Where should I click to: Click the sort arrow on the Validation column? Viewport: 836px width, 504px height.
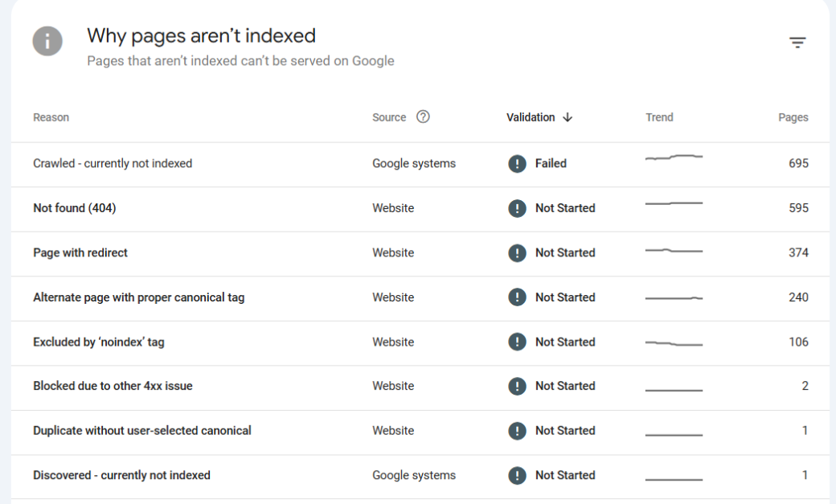568,117
